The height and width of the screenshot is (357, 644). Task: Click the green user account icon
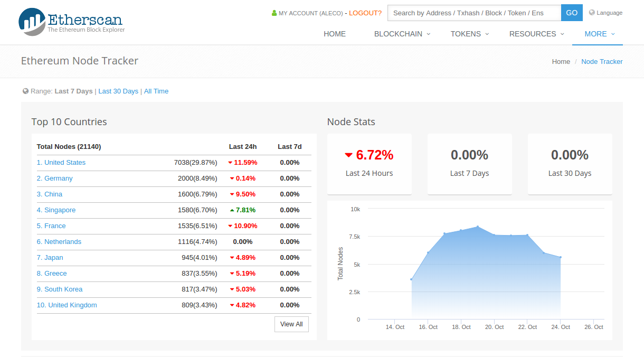pyautogui.click(x=274, y=13)
